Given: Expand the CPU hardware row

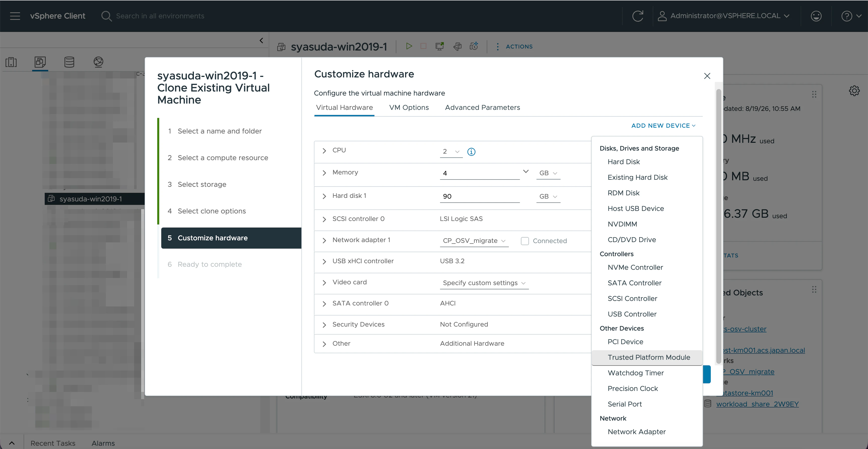Looking at the screenshot, I should 324,150.
